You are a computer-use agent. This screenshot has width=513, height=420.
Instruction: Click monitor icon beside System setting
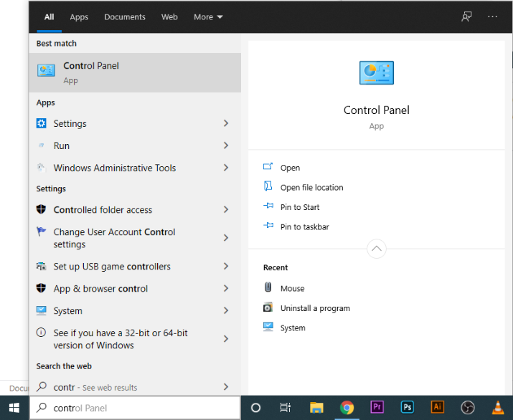tap(41, 310)
